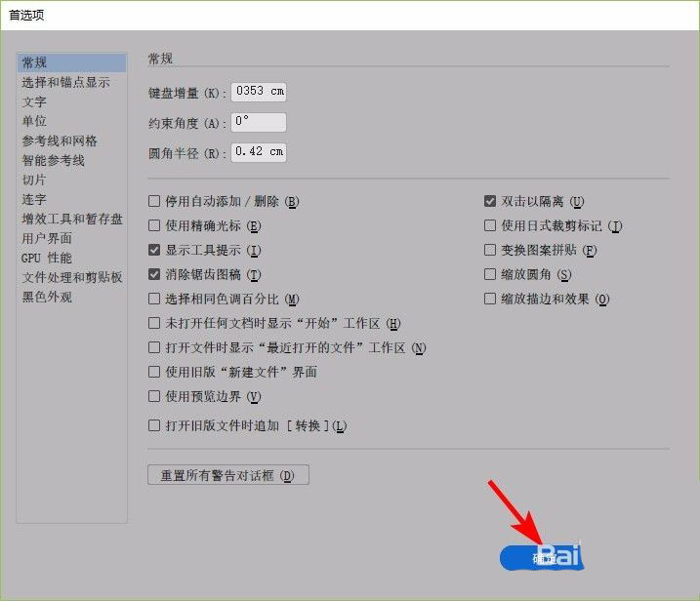Click the 约束角度 input field

click(x=259, y=122)
